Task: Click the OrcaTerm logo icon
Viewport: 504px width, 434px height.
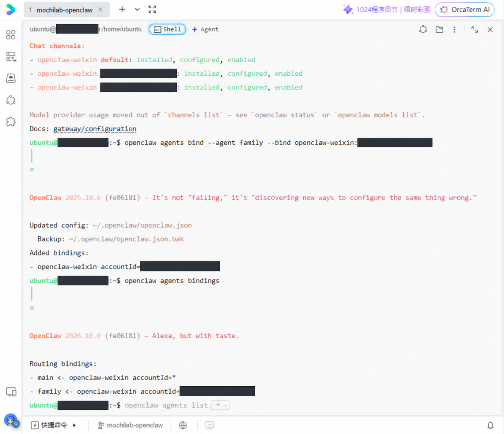Action: [11, 9]
